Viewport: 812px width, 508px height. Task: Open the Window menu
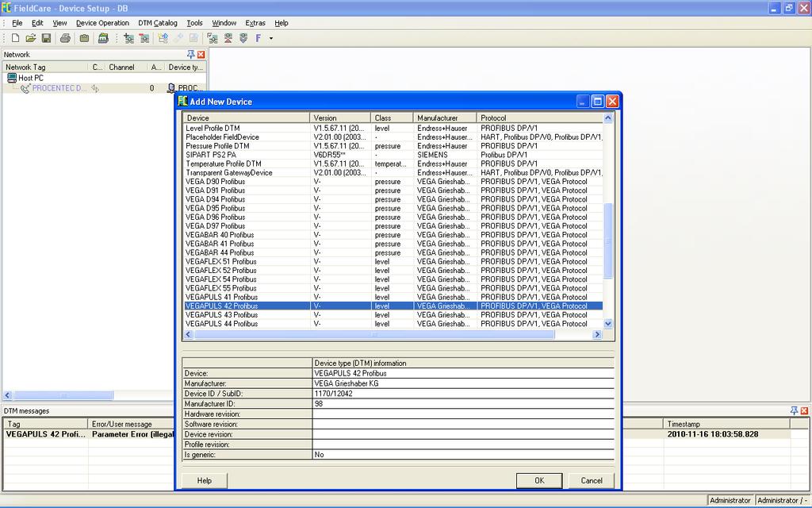coord(224,23)
